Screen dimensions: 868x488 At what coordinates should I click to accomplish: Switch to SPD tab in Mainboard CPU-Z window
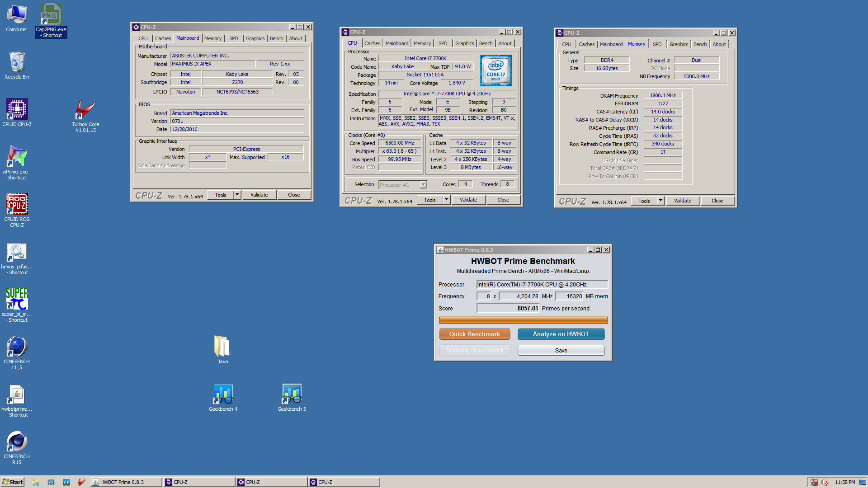[233, 38]
